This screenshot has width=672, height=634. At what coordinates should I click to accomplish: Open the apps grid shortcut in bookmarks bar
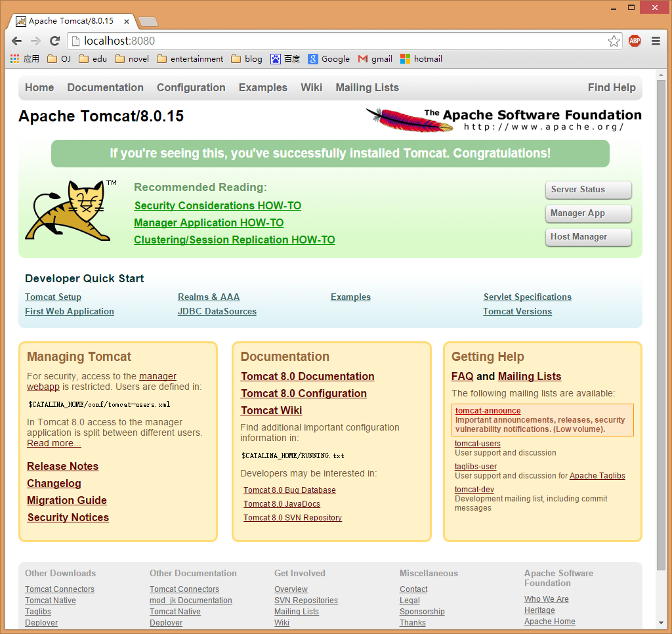coord(24,58)
